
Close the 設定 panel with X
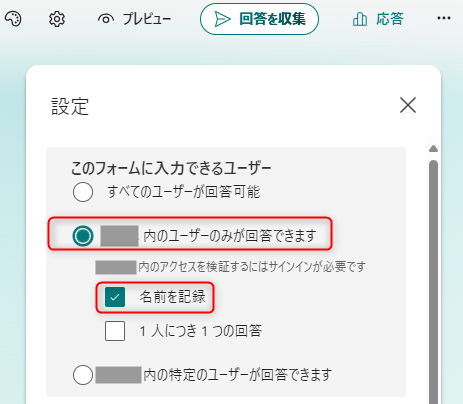click(x=408, y=105)
